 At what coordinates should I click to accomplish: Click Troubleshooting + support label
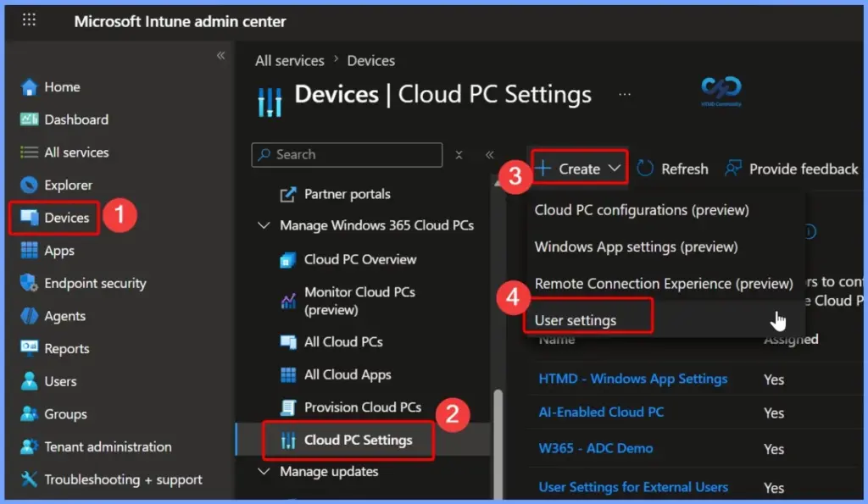[x=124, y=479]
